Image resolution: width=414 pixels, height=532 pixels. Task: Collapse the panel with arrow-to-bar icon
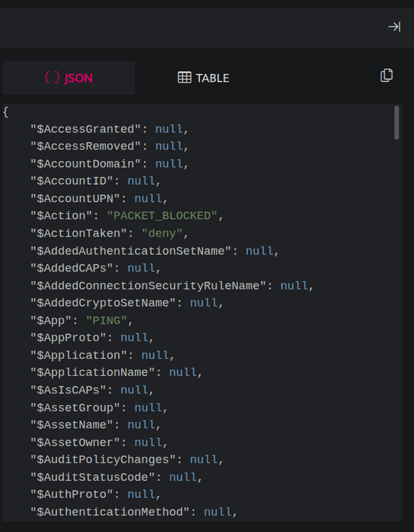(x=394, y=27)
